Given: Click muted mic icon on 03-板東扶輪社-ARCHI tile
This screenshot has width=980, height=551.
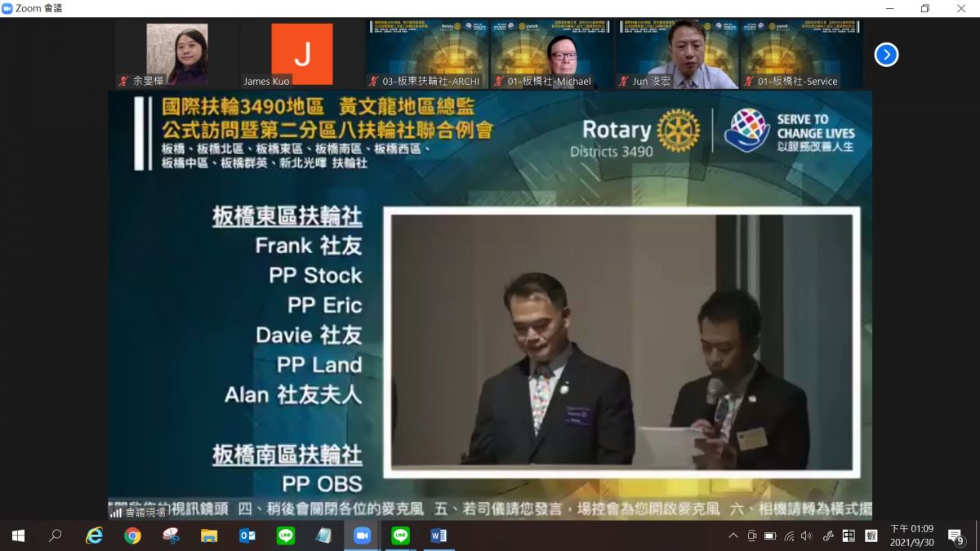Looking at the screenshot, I should coord(373,81).
